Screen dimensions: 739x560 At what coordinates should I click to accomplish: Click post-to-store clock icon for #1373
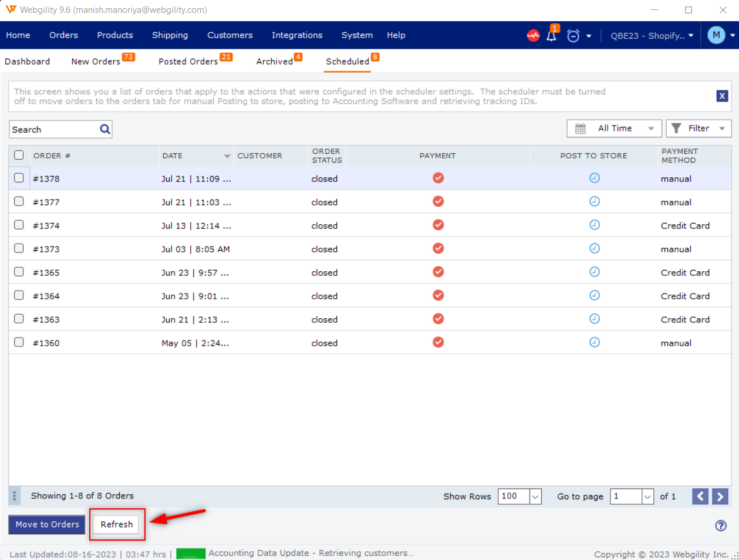pos(595,248)
